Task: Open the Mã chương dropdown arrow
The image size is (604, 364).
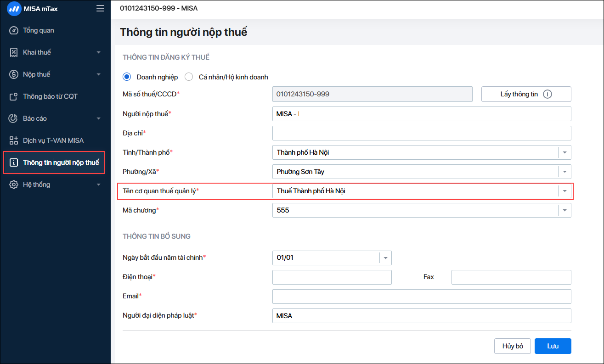Action: (x=564, y=210)
